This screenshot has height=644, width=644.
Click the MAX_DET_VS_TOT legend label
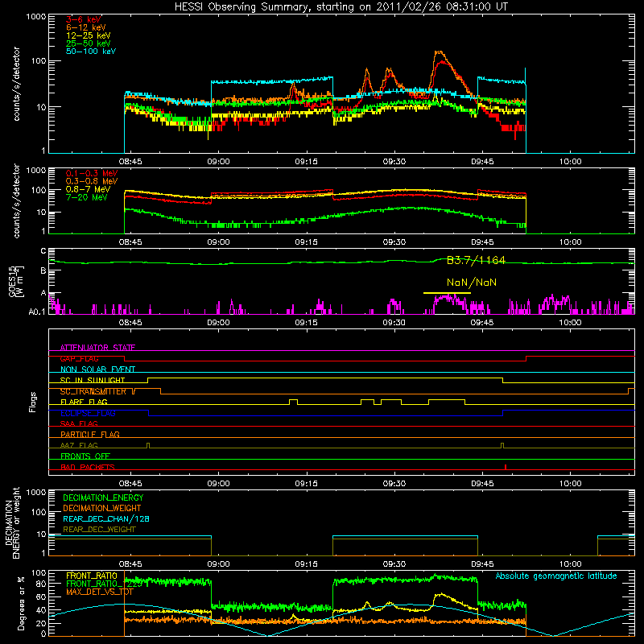coord(99,592)
